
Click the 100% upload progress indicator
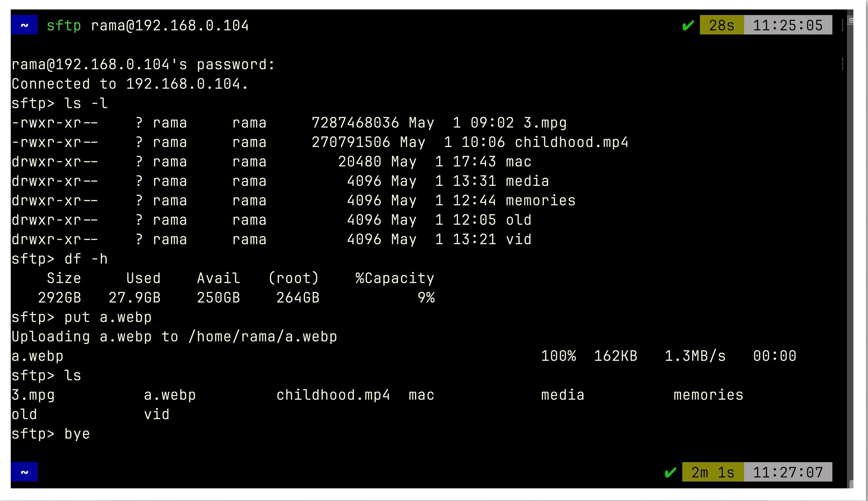click(x=558, y=356)
